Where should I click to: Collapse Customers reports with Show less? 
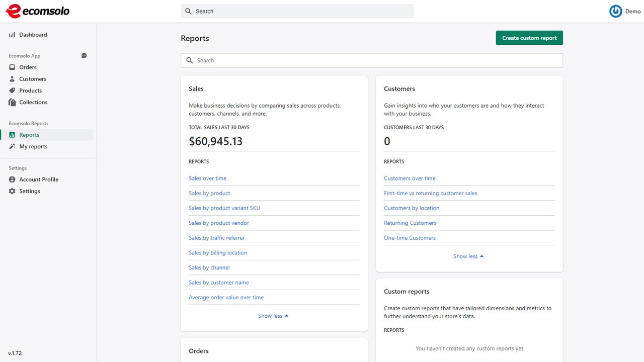468,256
